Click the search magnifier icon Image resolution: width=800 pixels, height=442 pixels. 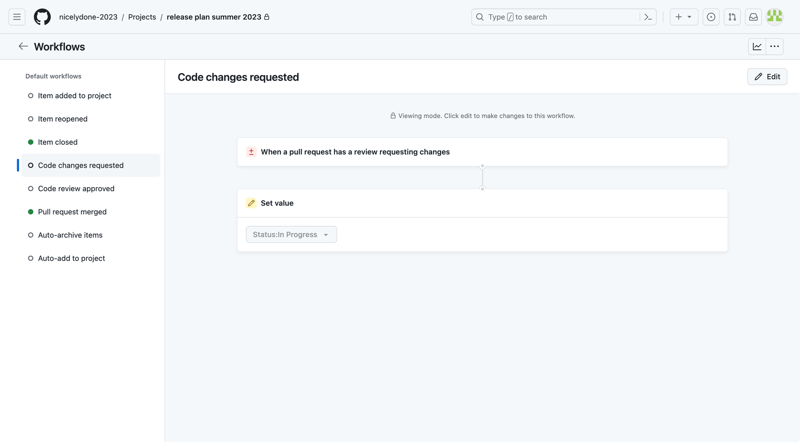[x=480, y=17]
